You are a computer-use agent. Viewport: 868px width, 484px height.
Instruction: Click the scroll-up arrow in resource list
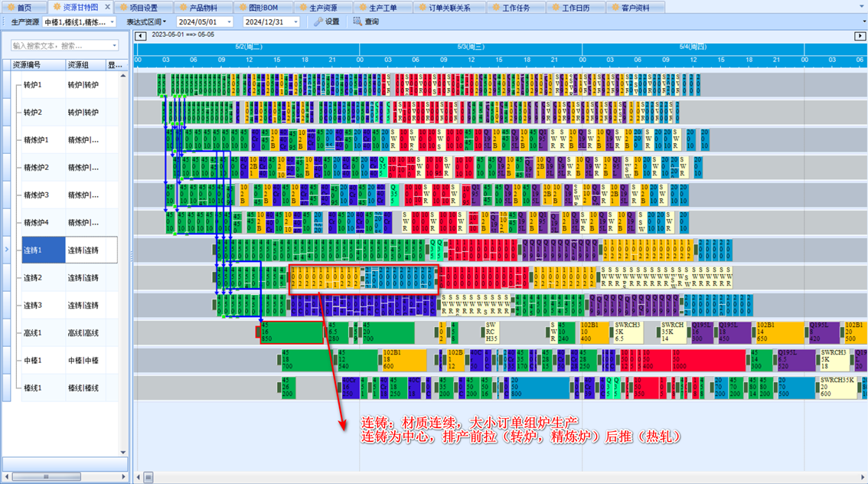pyautogui.click(x=123, y=76)
